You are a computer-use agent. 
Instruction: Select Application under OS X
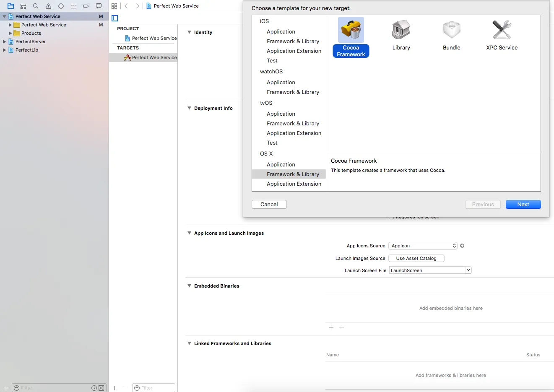coord(281,164)
